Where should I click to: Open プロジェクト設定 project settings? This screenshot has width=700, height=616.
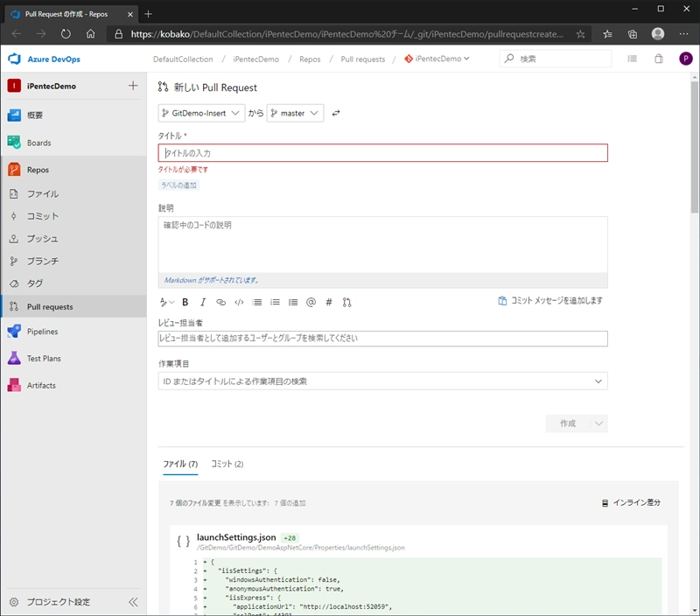pyautogui.click(x=58, y=602)
